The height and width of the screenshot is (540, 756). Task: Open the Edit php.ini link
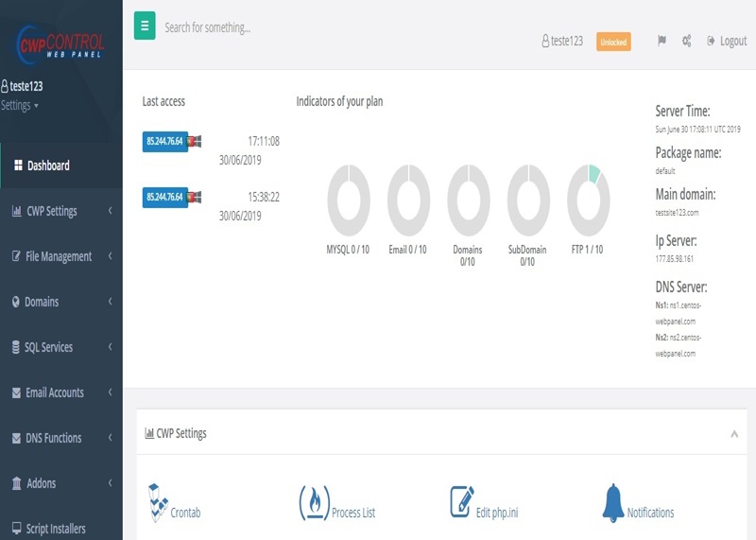(497, 513)
